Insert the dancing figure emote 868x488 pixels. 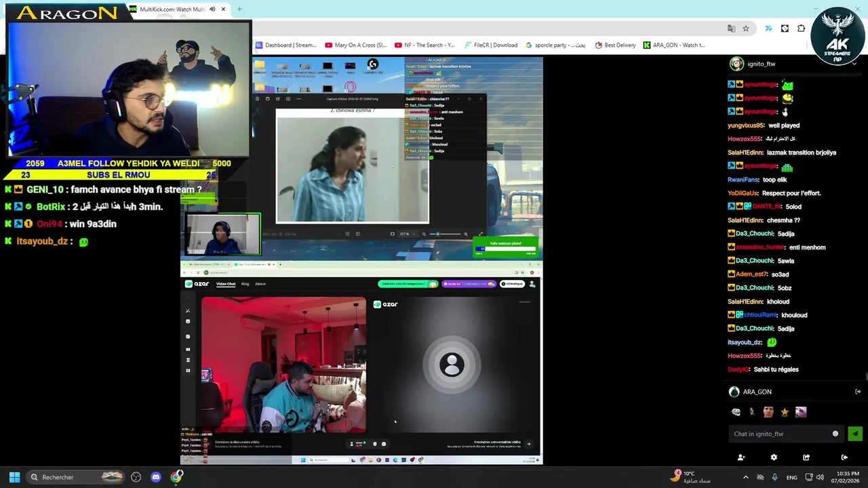pos(751,411)
